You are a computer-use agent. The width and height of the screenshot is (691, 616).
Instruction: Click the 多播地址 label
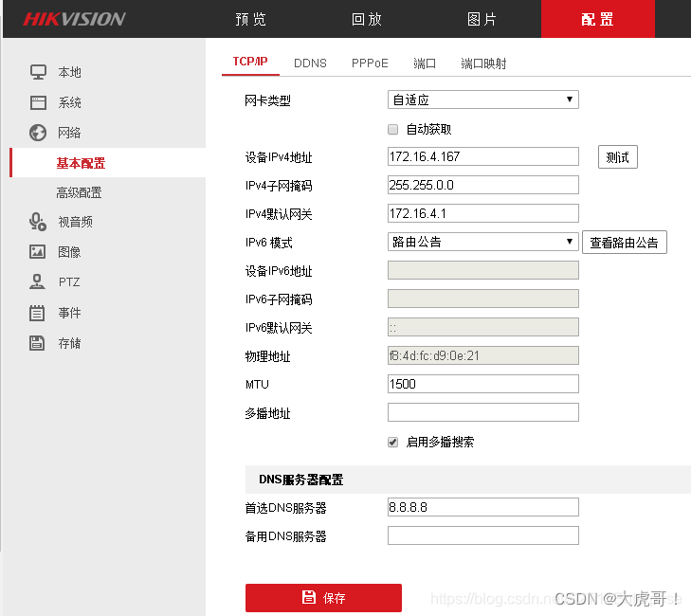click(x=267, y=413)
